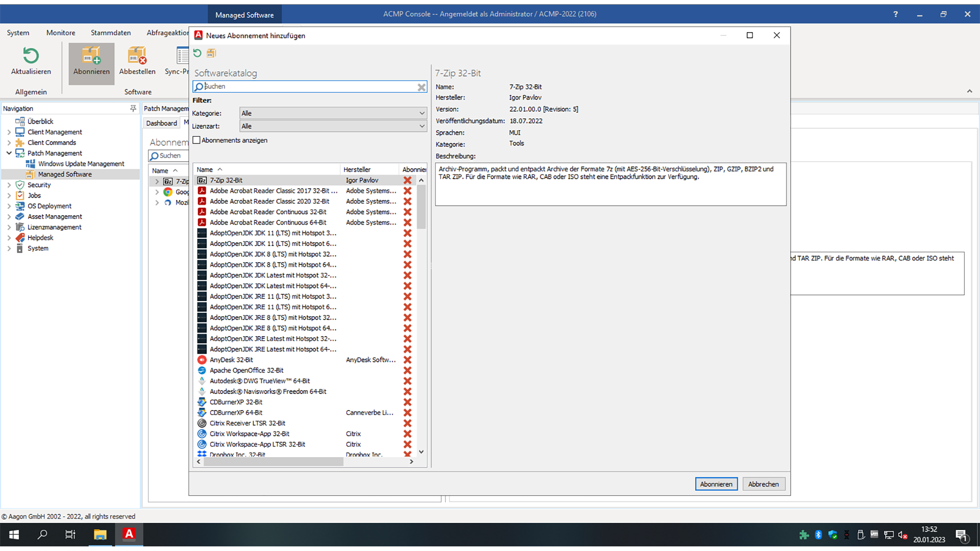Click the AnyDesk 32-Bit icon

click(x=202, y=360)
